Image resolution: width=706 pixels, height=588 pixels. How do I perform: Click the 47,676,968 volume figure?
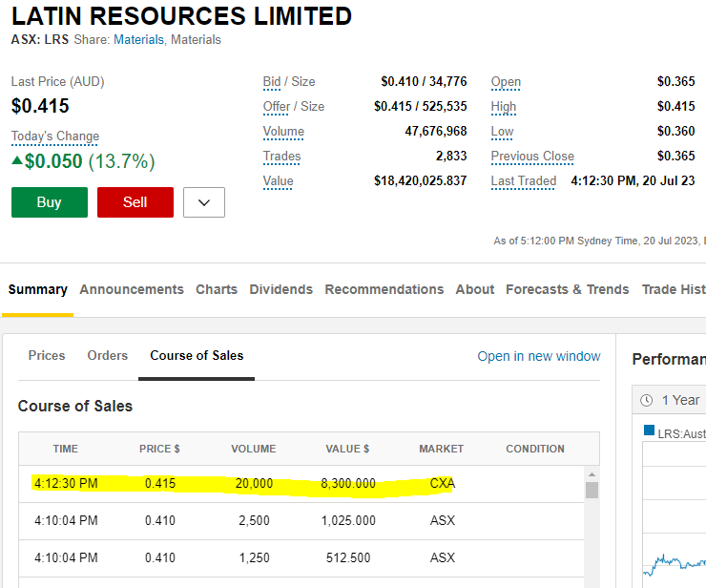436,131
